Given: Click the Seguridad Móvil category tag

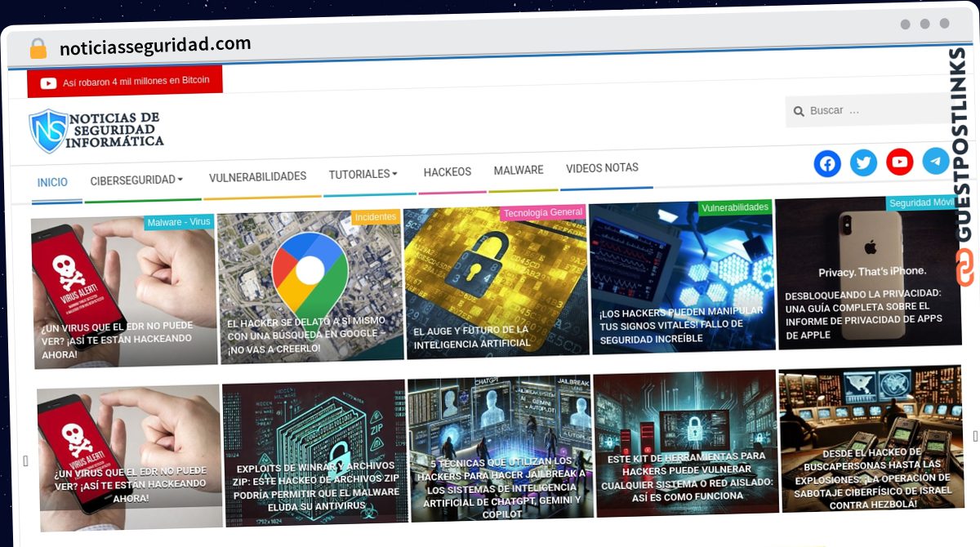Looking at the screenshot, I should pos(921,202).
